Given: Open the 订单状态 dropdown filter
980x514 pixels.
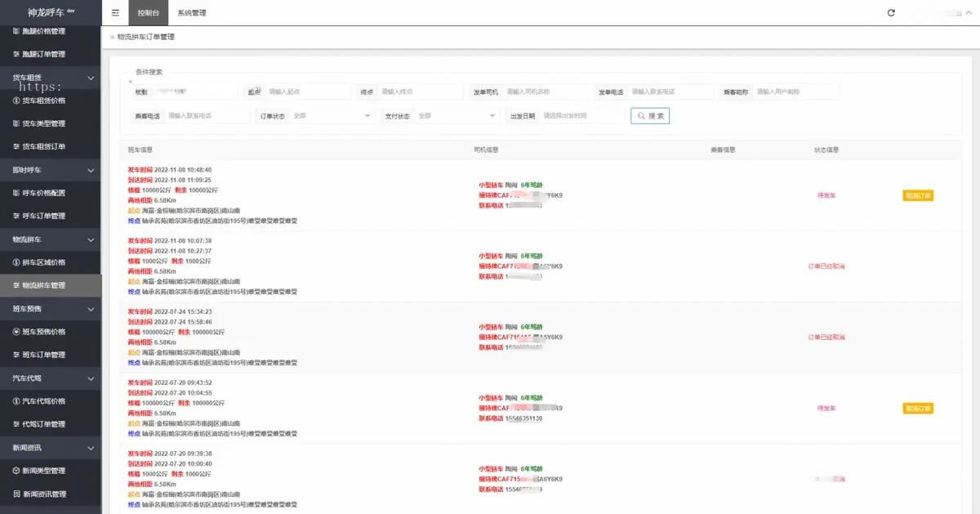Looking at the screenshot, I should click(x=332, y=116).
